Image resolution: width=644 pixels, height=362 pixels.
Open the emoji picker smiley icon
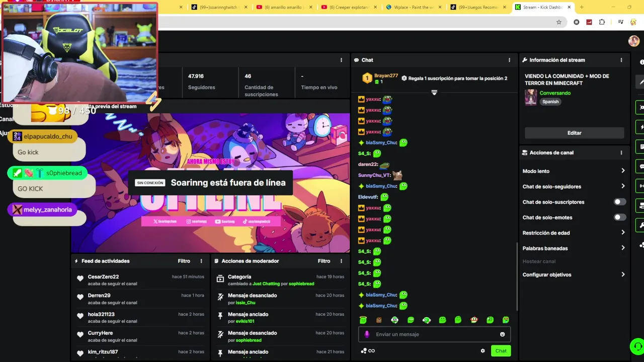coord(502,334)
